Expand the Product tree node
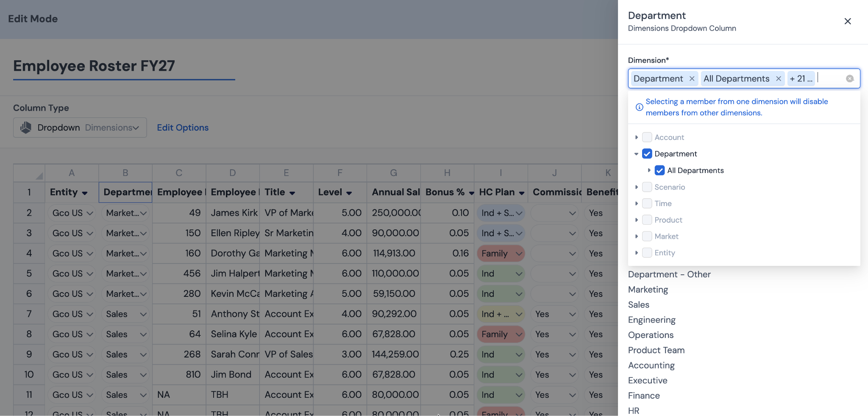This screenshot has height=416, width=868. click(x=637, y=220)
